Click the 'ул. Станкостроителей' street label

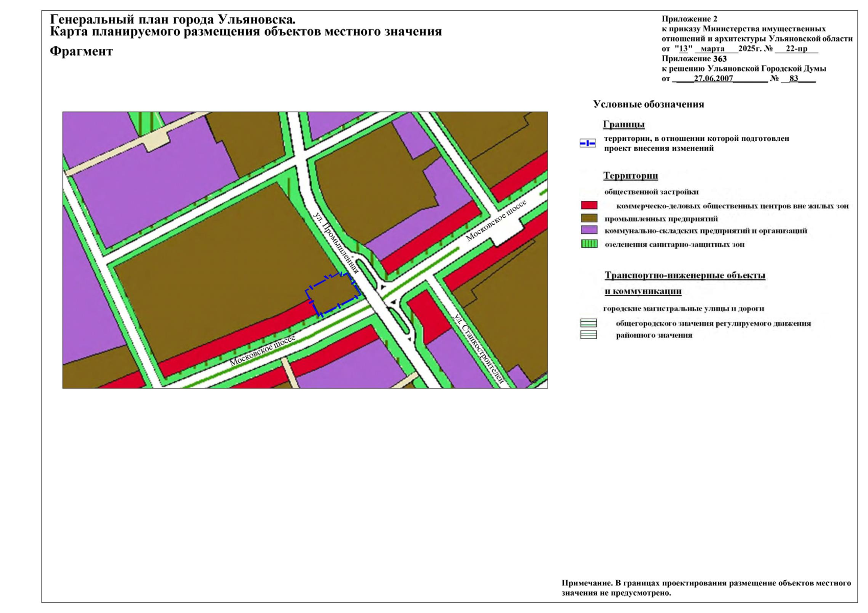(x=479, y=348)
